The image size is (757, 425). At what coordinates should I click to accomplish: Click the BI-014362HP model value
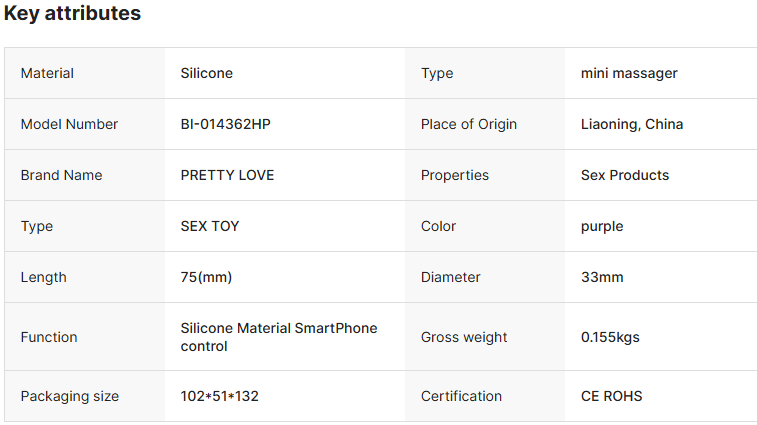point(225,124)
